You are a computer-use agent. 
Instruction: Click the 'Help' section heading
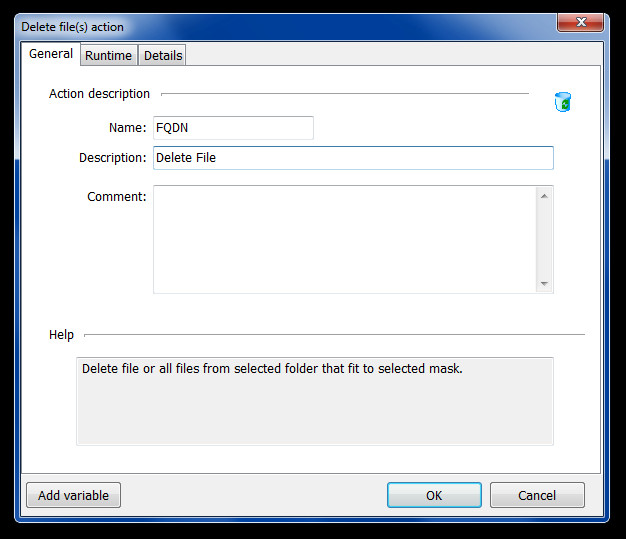(x=61, y=335)
